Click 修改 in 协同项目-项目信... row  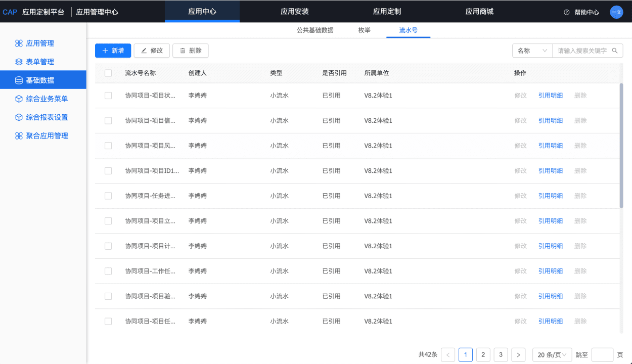click(x=520, y=120)
